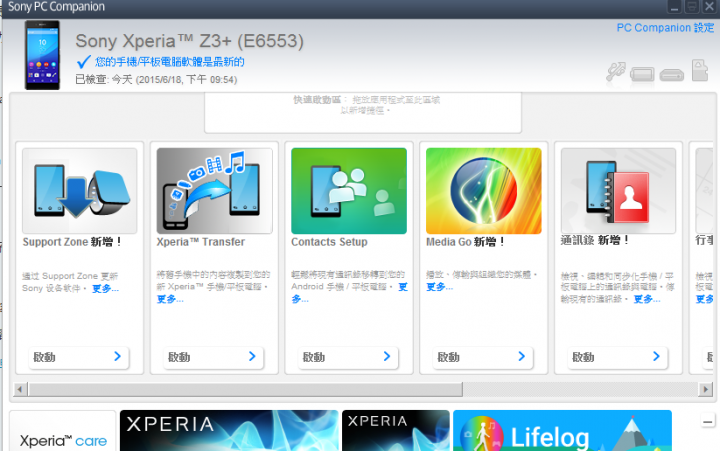Click the 快速啟動區 quick launch drop area

(x=363, y=113)
